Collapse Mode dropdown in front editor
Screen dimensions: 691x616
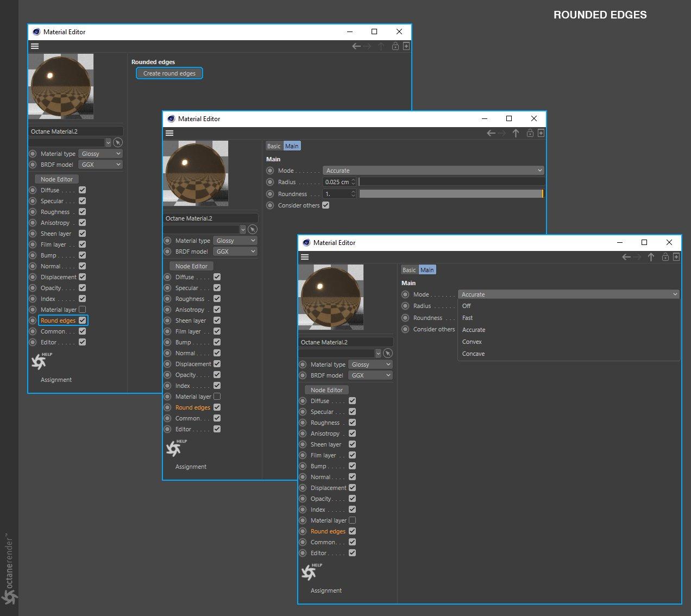coord(569,294)
